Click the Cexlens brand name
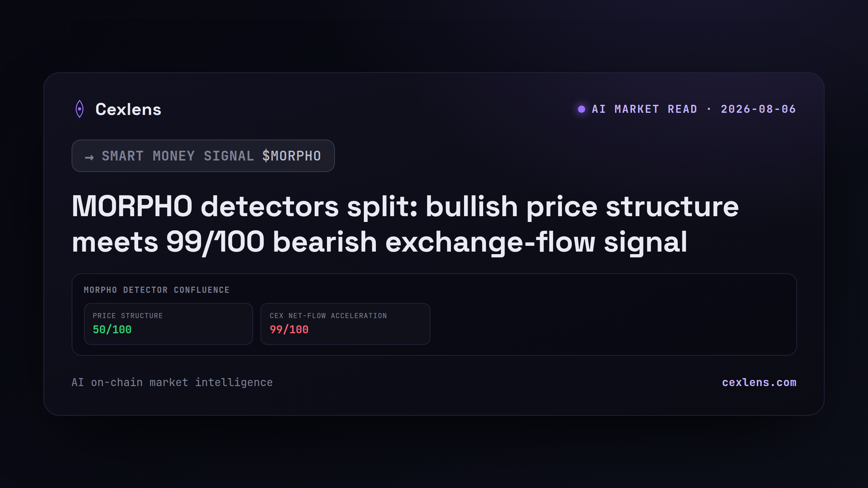Image resolution: width=868 pixels, height=488 pixels. coord(128,110)
